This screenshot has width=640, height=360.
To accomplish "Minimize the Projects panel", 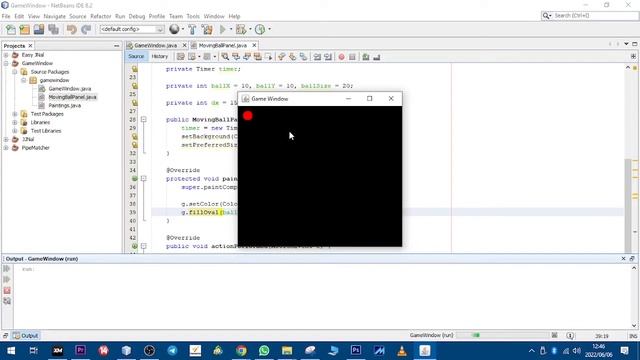I will point(117,46).
